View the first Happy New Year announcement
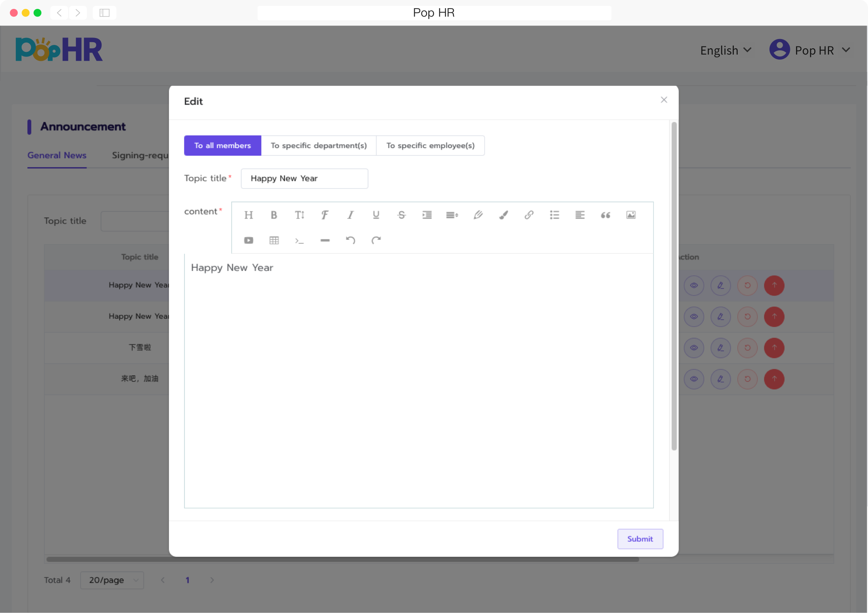Viewport: 868px width, 614px height. point(694,286)
